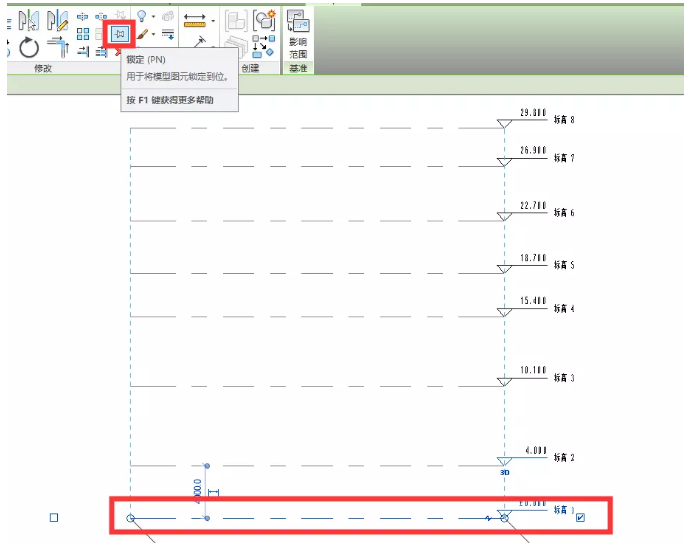
Task: Click the upper dimension grip on 标高 2 line
Action: point(207,466)
